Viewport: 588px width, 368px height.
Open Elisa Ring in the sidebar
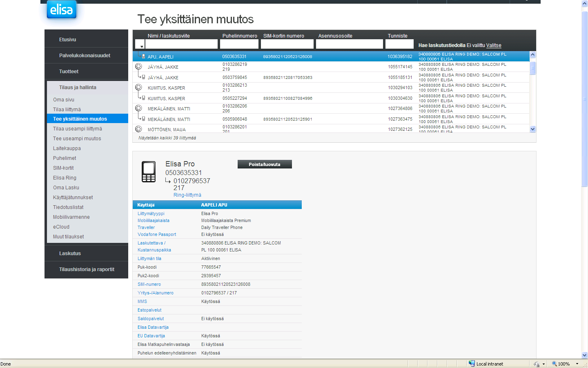pyautogui.click(x=65, y=177)
